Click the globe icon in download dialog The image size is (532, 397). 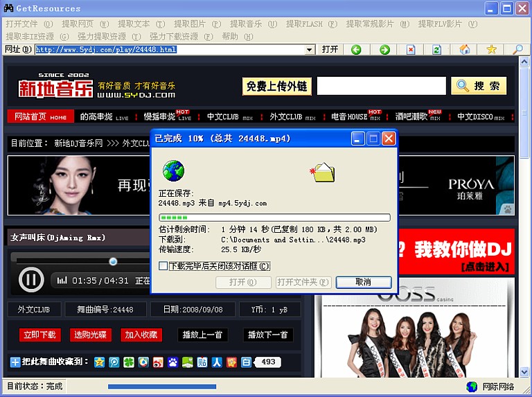tap(173, 170)
